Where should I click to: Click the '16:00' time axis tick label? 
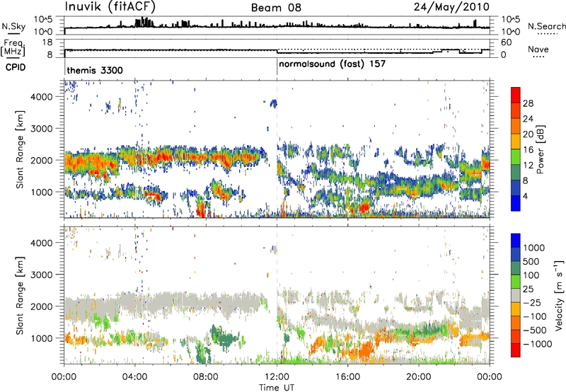[x=347, y=377]
